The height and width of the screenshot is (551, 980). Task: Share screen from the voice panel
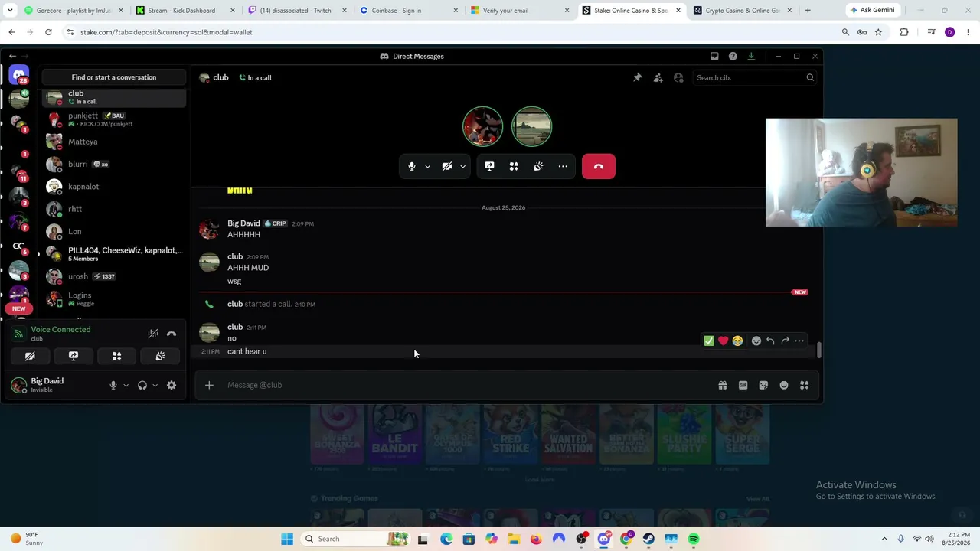coord(73,356)
